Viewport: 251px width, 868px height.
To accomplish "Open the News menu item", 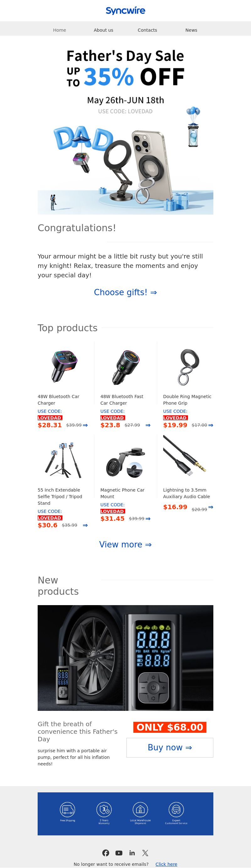I will click(x=191, y=30).
